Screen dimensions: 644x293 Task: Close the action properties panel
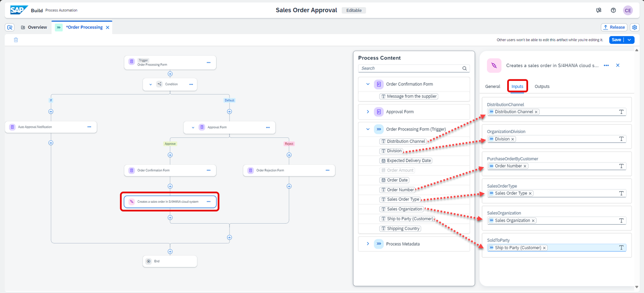618,65
